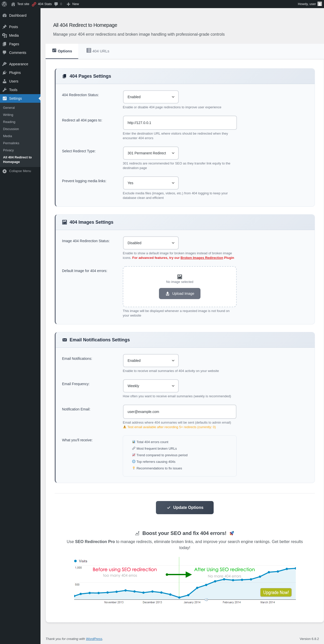Click the Upload Image button
The image size is (324, 644).
click(180, 294)
